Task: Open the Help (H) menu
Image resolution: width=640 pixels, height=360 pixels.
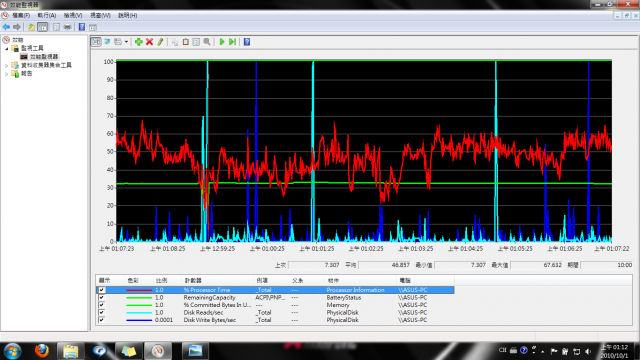Action: tap(127, 15)
